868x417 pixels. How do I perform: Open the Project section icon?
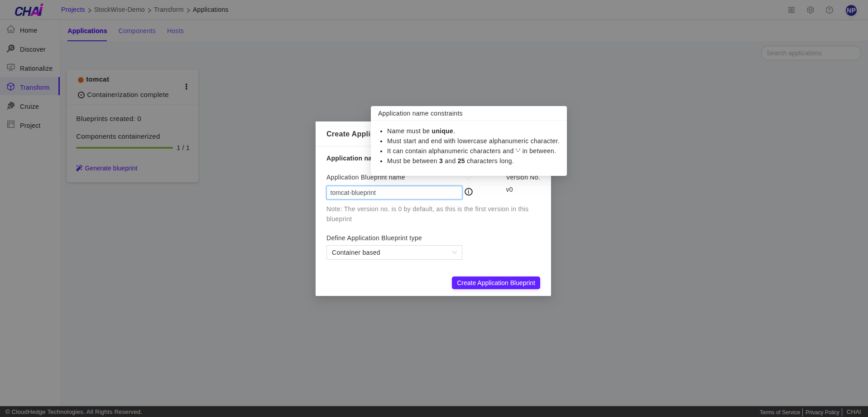[x=11, y=125]
